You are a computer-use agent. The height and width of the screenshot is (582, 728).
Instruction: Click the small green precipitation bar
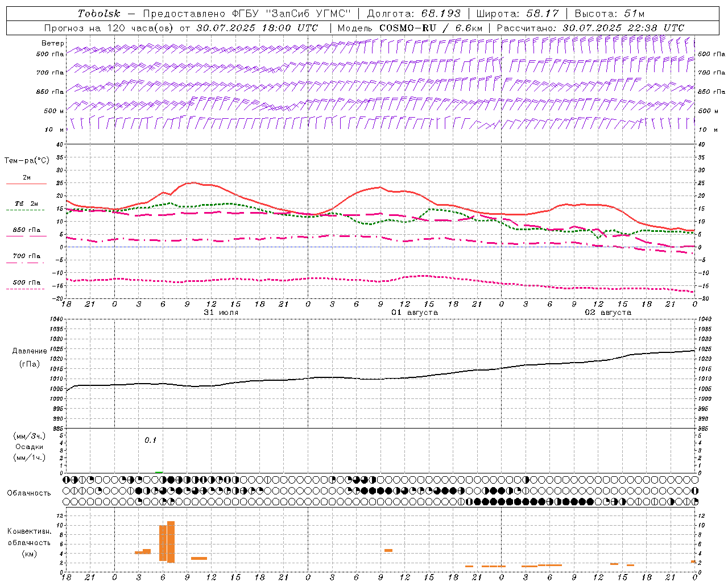(159, 472)
